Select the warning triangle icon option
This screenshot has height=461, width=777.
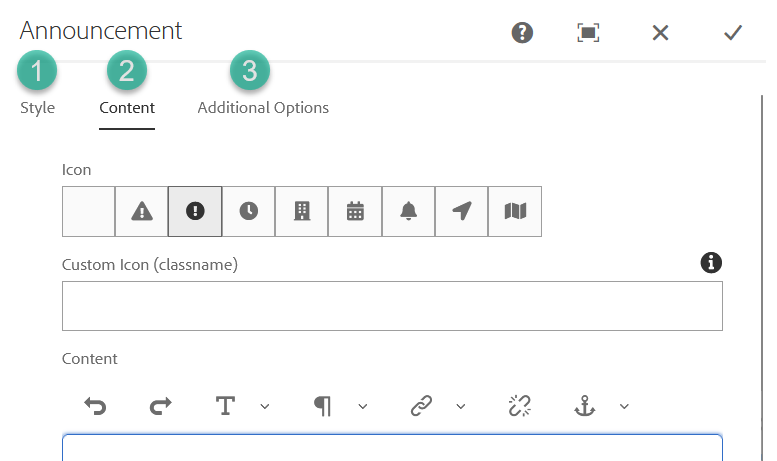click(x=142, y=211)
